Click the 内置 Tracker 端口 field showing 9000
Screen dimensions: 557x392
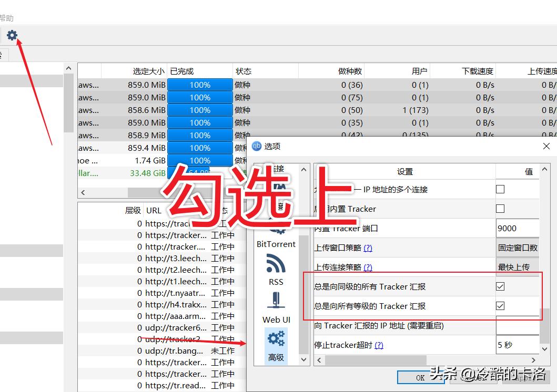coord(518,228)
